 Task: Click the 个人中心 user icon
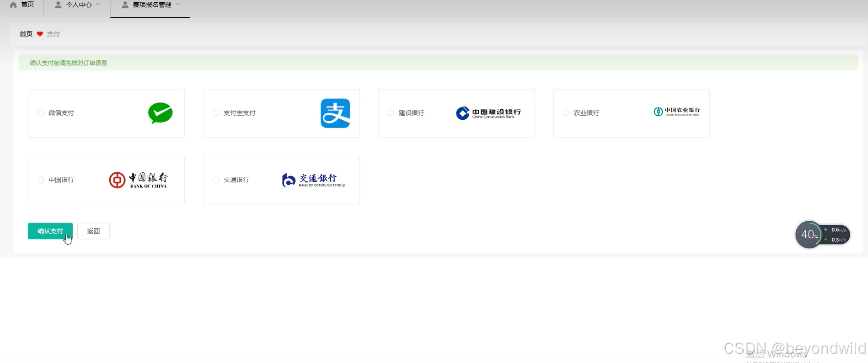pos(58,5)
